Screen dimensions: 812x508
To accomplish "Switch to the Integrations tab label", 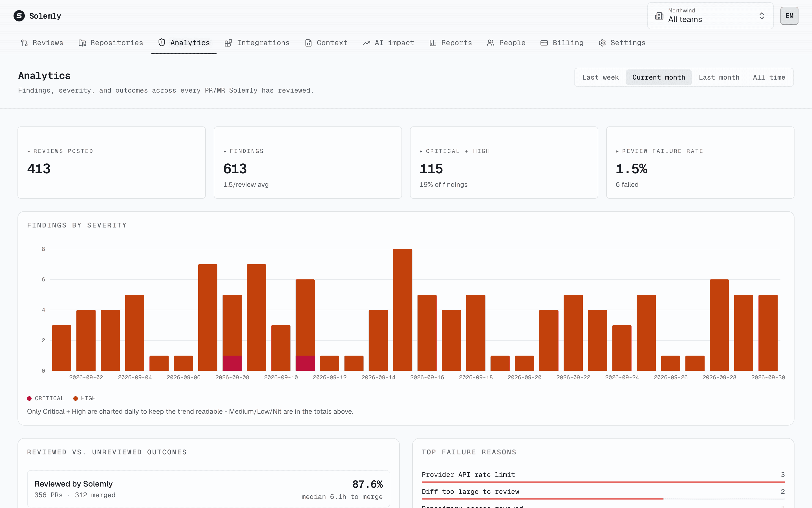I will click(263, 43).
